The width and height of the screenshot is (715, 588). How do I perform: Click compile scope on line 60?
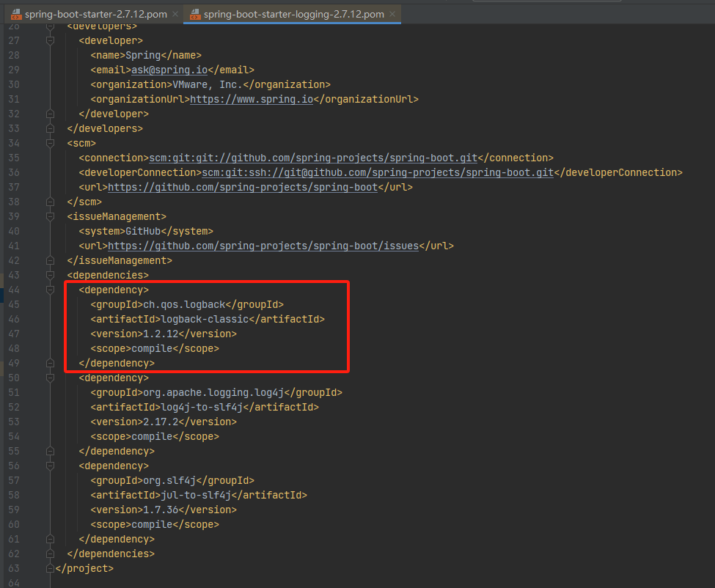152,524
